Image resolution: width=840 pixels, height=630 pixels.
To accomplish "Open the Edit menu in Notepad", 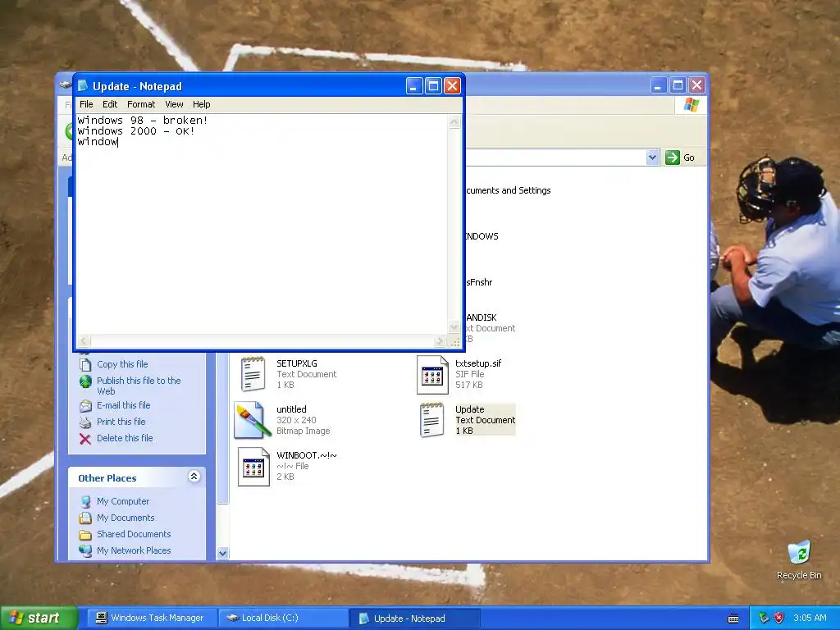I will 110,104.
